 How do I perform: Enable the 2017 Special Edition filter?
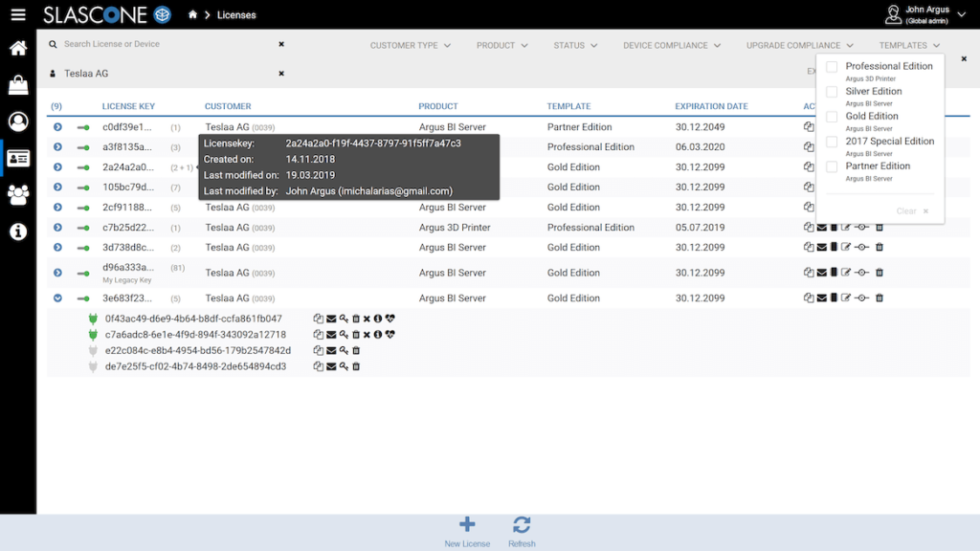(x=832, y=142)
